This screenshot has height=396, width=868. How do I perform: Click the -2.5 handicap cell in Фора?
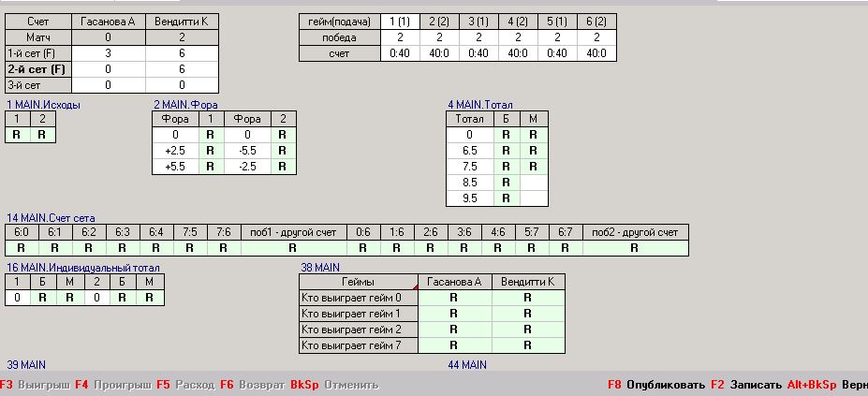pyautogui.click(x=247, y=166)
